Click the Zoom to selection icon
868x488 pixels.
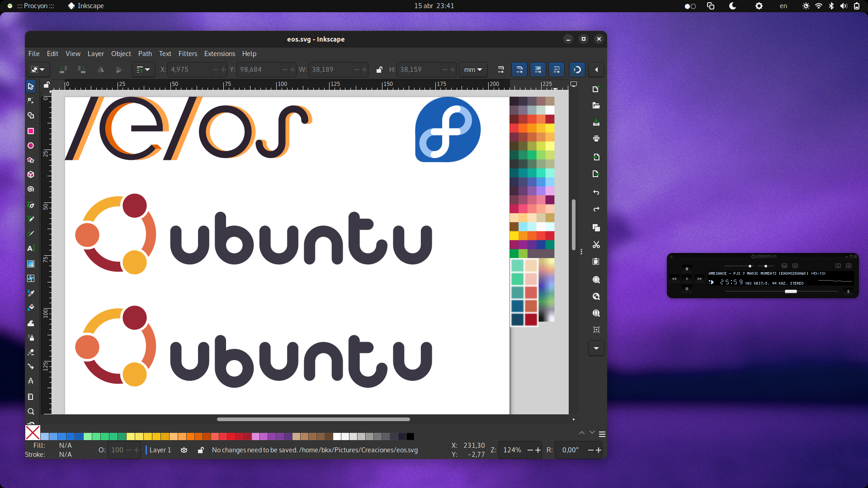point(596,280)
